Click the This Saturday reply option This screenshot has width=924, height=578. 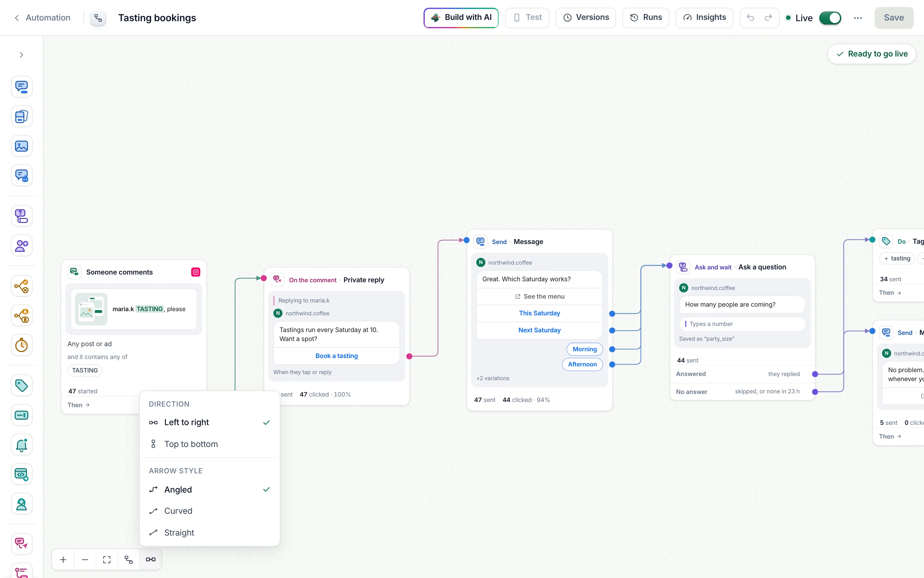(x=539, y=313)
